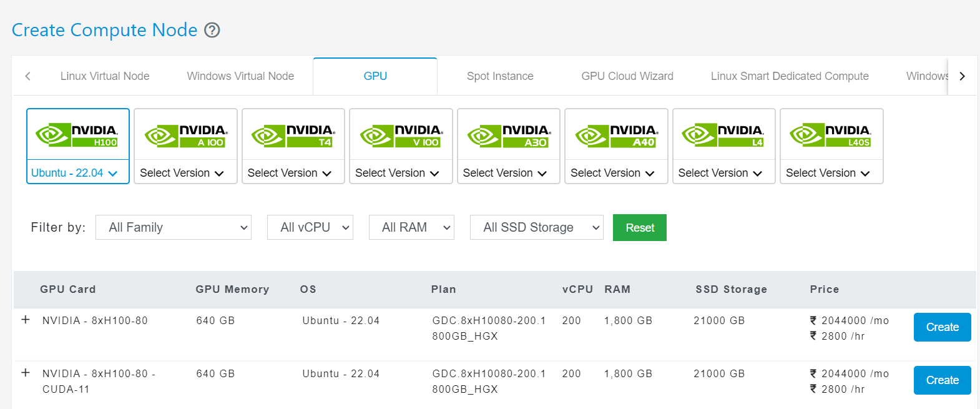Select the GPU tab
This screenshot has height=409, width=980.
pos(375,76)
